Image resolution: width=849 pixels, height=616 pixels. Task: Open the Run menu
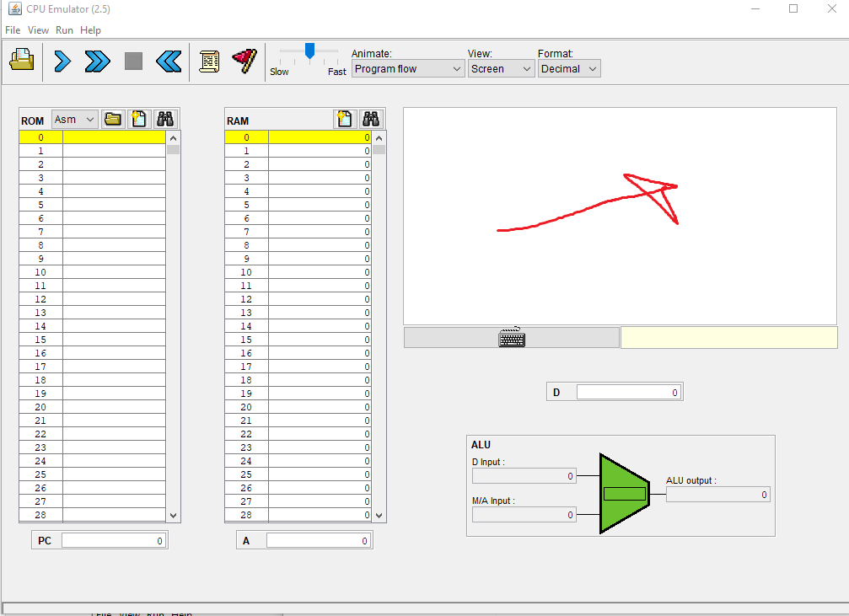(64, 29)
